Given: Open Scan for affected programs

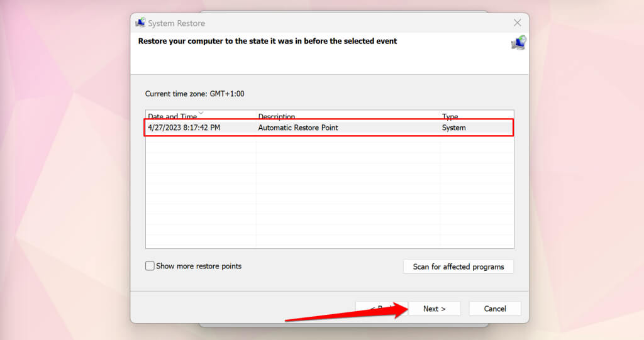Looking at the screenshot, I should 458,266.
